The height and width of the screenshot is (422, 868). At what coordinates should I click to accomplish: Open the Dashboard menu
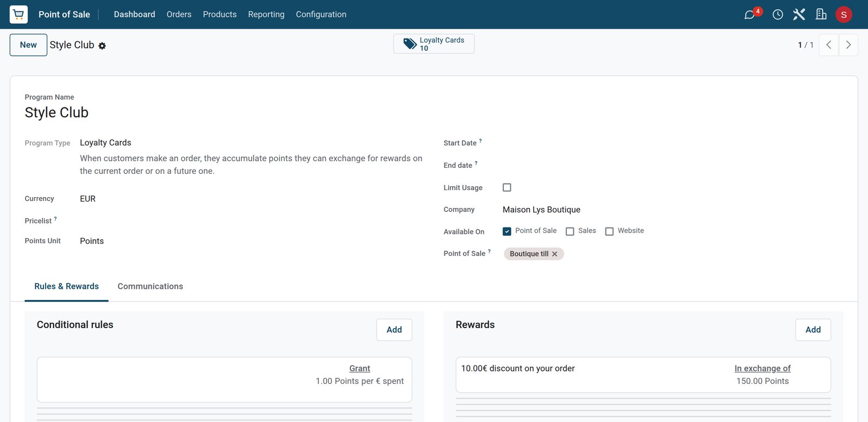pos(135,15)
